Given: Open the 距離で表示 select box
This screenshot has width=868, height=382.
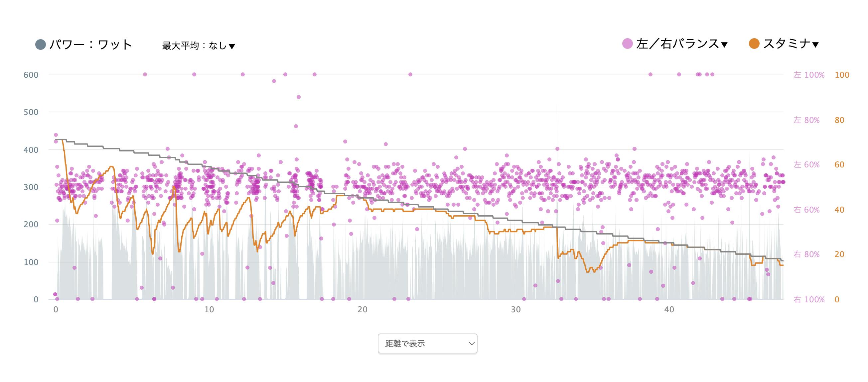Looking at the screenshot, I should coord(427,343).
